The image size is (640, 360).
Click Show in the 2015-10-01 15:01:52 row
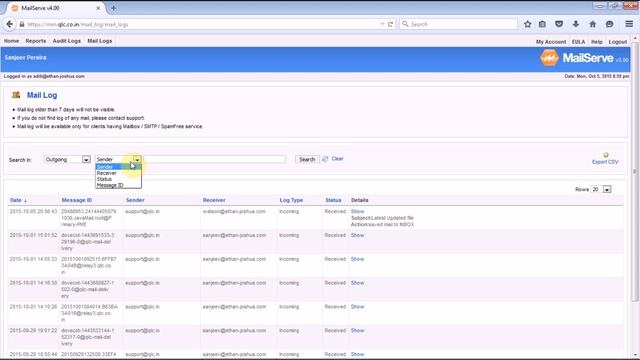coord(357,235)
